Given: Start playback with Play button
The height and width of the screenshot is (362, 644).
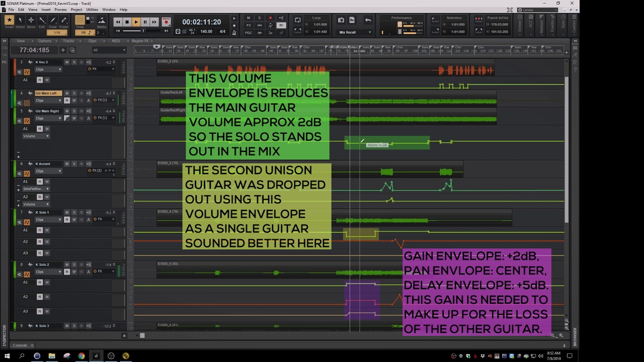Looking at the screenshot, I should tap(136, 22).
